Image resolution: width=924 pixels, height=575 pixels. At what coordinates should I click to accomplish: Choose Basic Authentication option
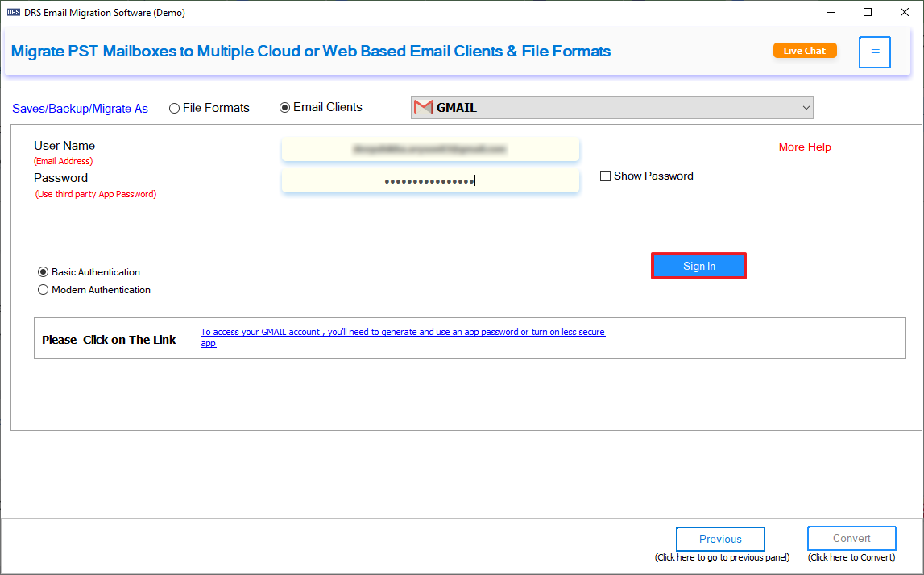click(x=44, y=272)
